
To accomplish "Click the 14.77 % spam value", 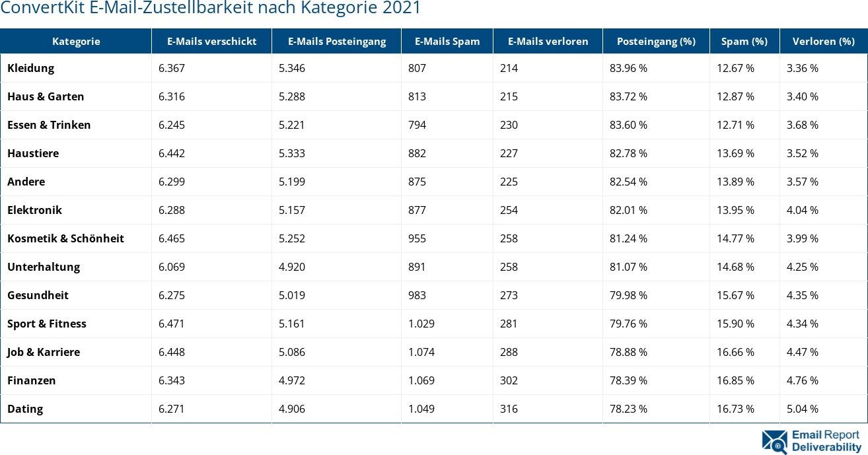I will pos(735,238).
